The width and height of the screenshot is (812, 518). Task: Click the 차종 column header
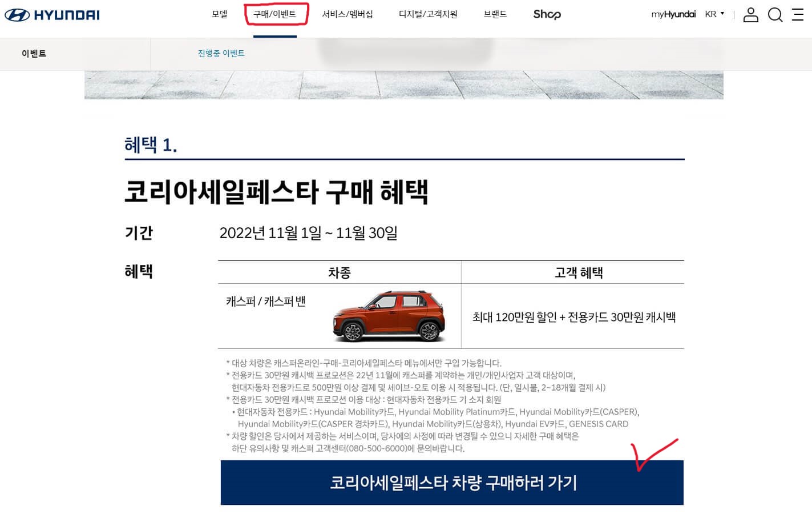click(340, 272)
